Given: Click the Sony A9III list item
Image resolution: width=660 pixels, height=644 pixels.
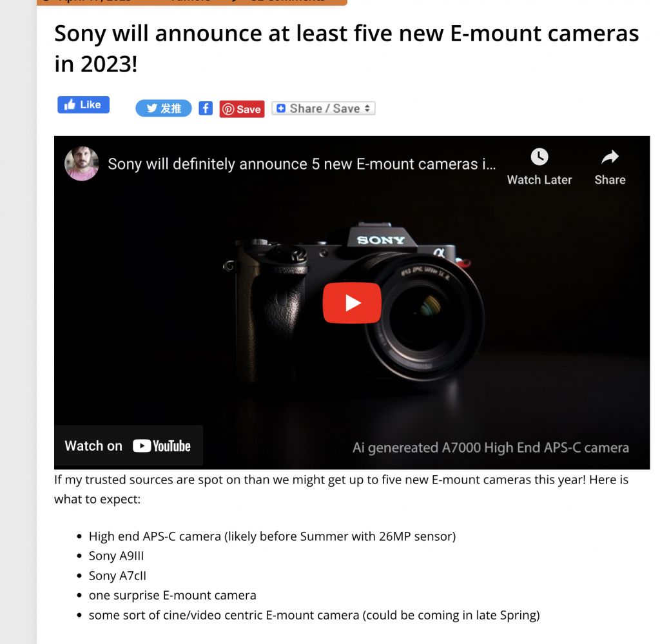Looking at the screenshot, I should pos(116,556).
